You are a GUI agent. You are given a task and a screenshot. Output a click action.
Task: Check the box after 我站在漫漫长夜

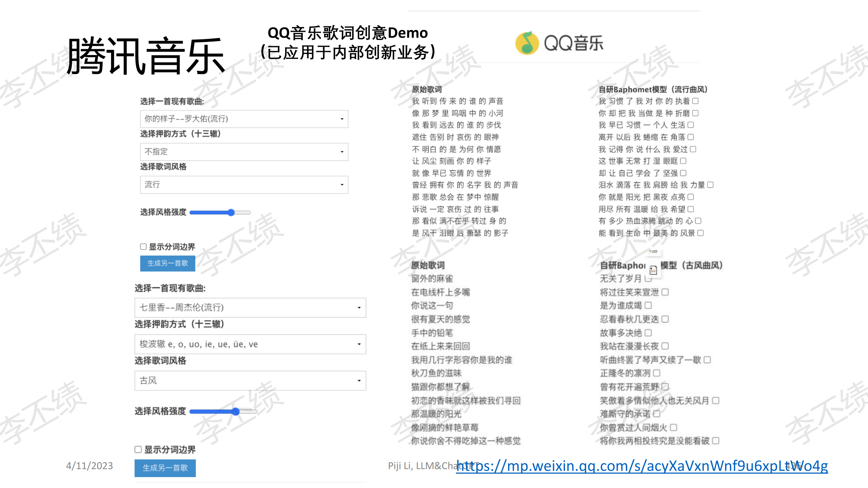[665, 346]
